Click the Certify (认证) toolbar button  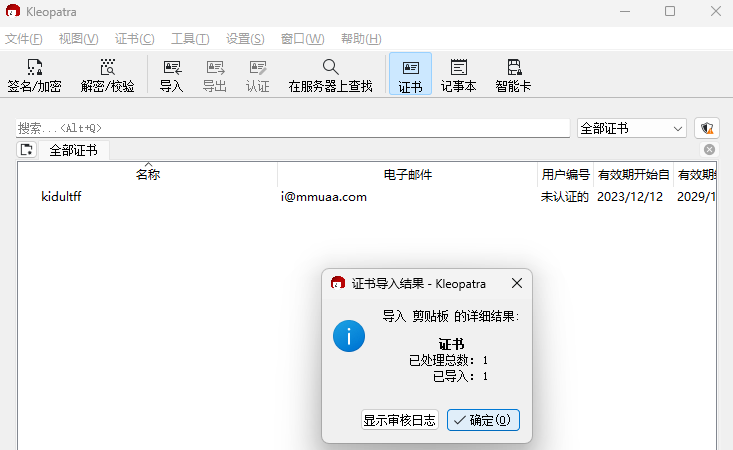click(258, 75)
